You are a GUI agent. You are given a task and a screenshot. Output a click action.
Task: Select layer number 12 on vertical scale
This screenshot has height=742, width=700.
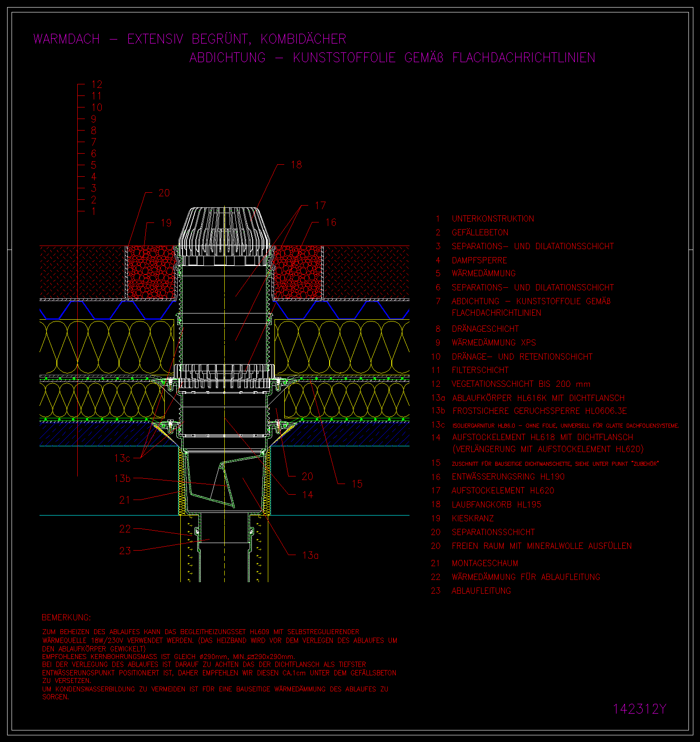point(97,84)
